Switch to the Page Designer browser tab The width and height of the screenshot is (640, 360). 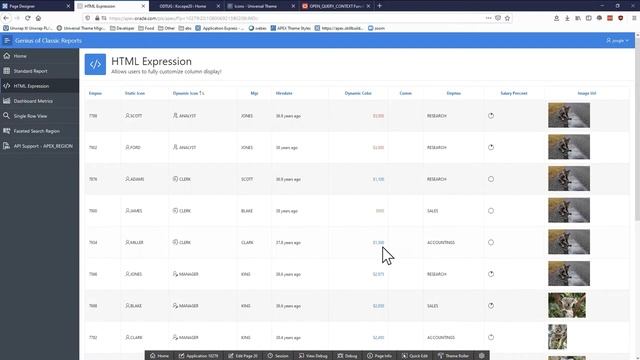(36, 6)
